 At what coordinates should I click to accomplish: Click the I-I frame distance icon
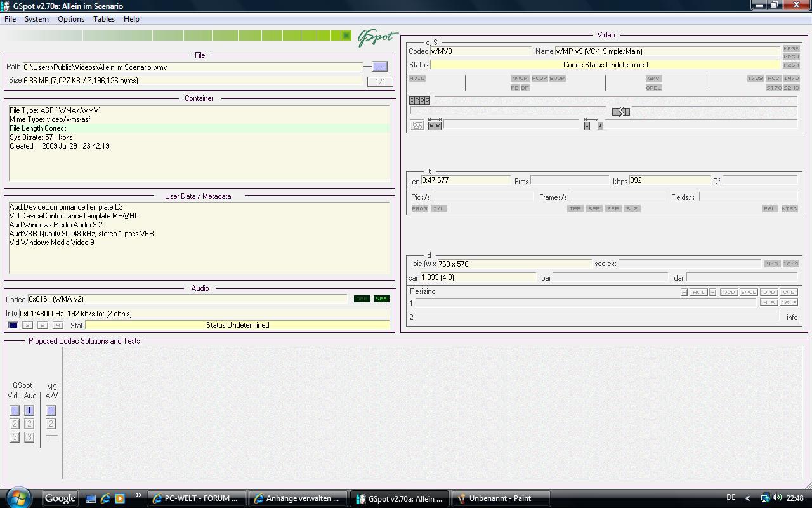[593, 124]
